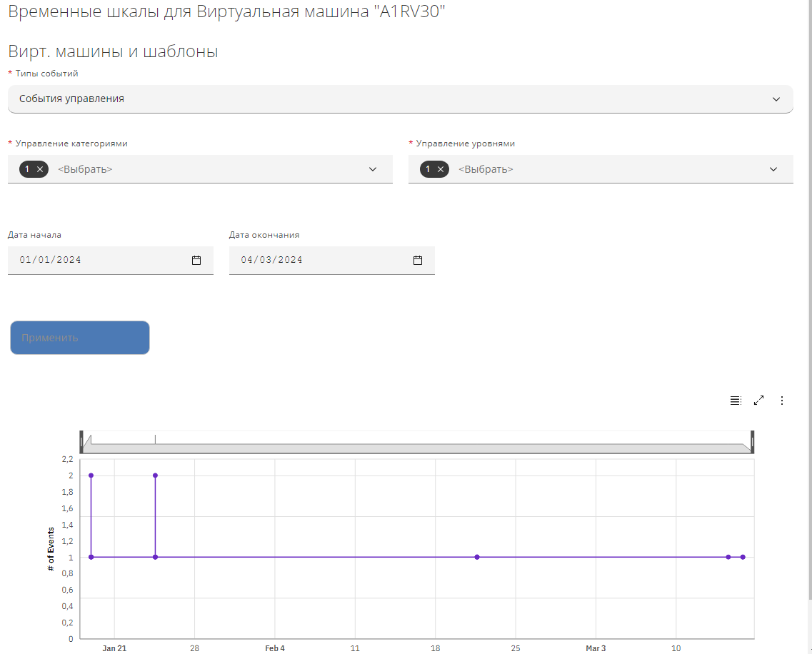Click the <Выбрать> placeholder in categories
Image resolution: width=812 pixels, height=654 pixels.
pyautogui.click(x=85, y=169)
